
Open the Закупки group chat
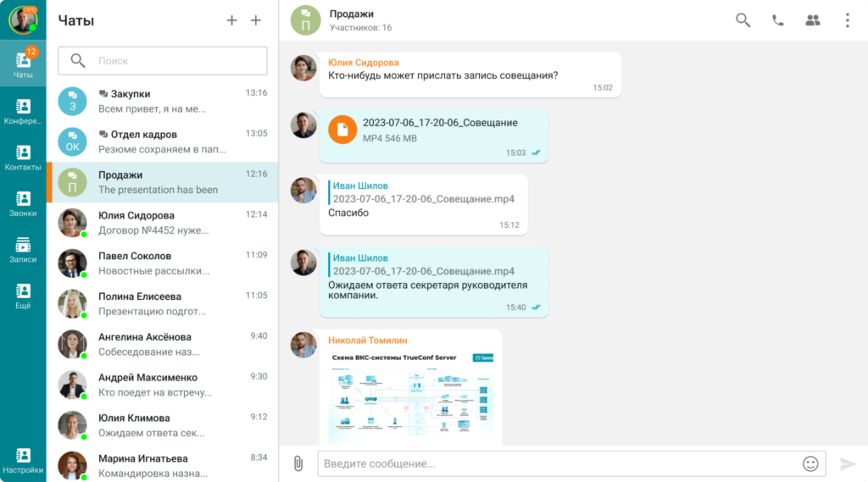162,101
